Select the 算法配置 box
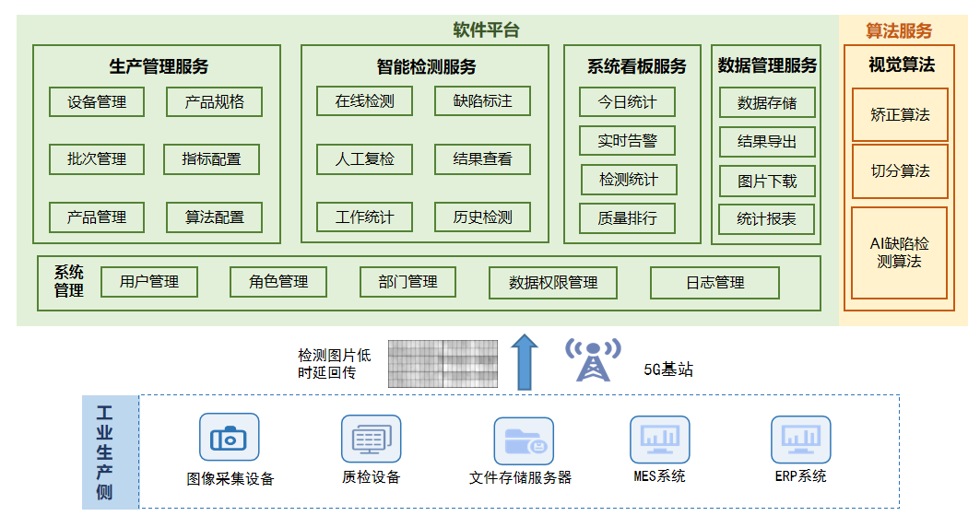The image size is (980, 516). [x=215, y=217]
